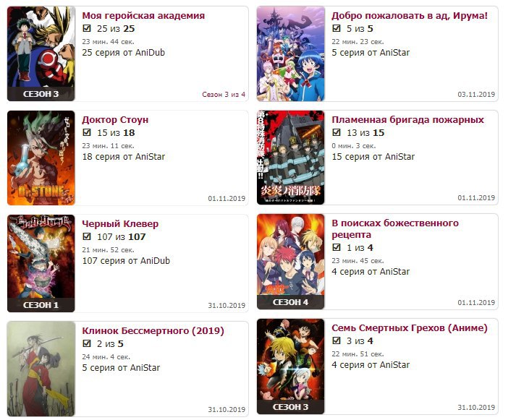The image size is (516, 420).
Task: Open the Dr. Stone poster thumbnail
Action: (x=41, y=158)
